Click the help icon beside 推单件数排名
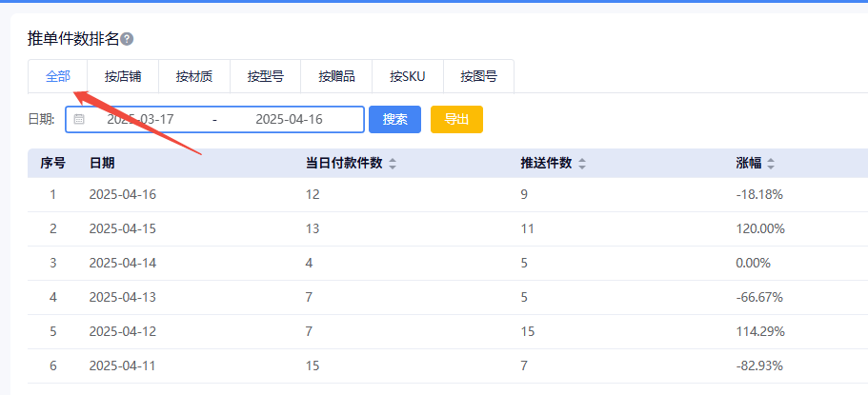The height and width of the screenshot is (395, 868). (127, 39)
